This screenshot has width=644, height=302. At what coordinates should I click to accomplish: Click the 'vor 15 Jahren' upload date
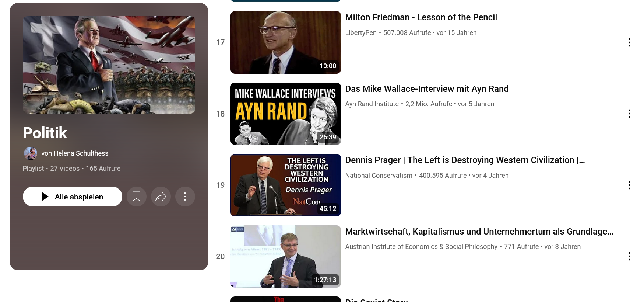(x=457, y=33)
